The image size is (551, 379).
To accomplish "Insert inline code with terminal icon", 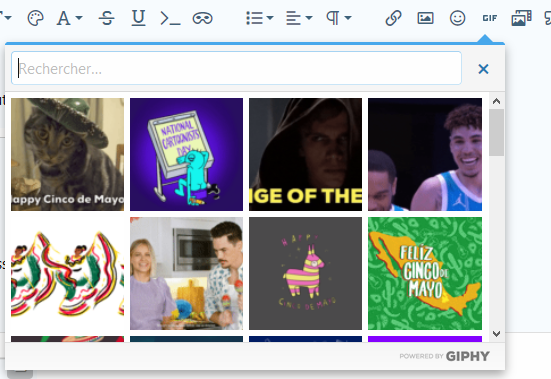I will [170, 18].
